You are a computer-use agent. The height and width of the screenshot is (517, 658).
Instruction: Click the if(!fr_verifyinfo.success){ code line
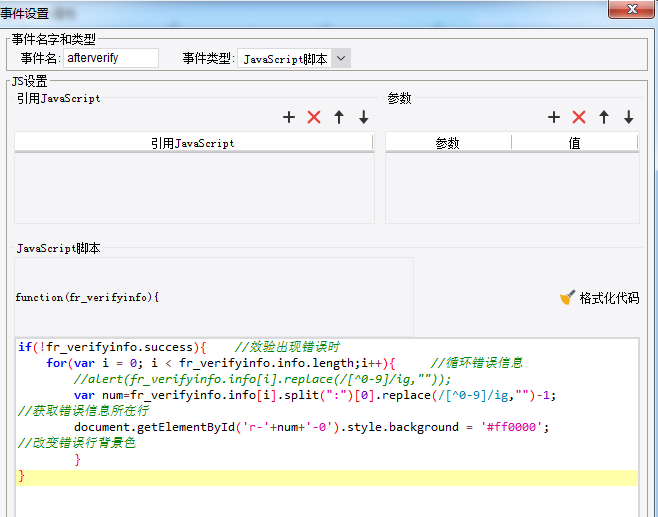112,347
